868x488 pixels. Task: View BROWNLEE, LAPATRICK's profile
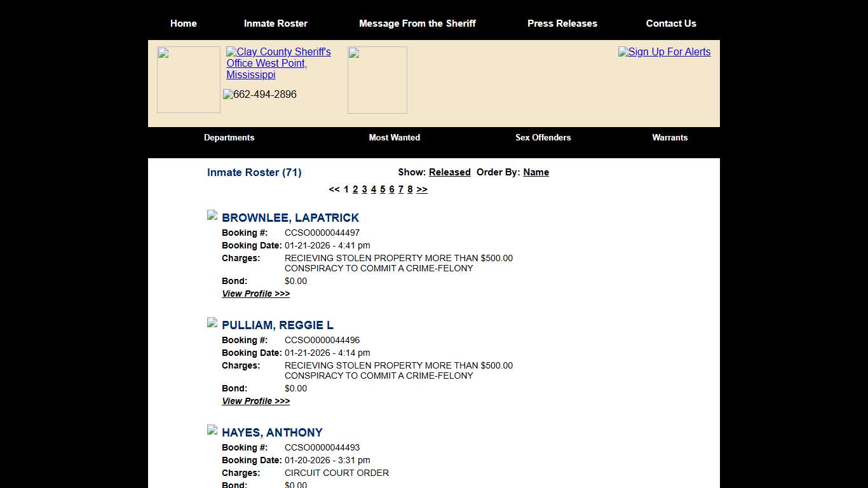[255, 294]
